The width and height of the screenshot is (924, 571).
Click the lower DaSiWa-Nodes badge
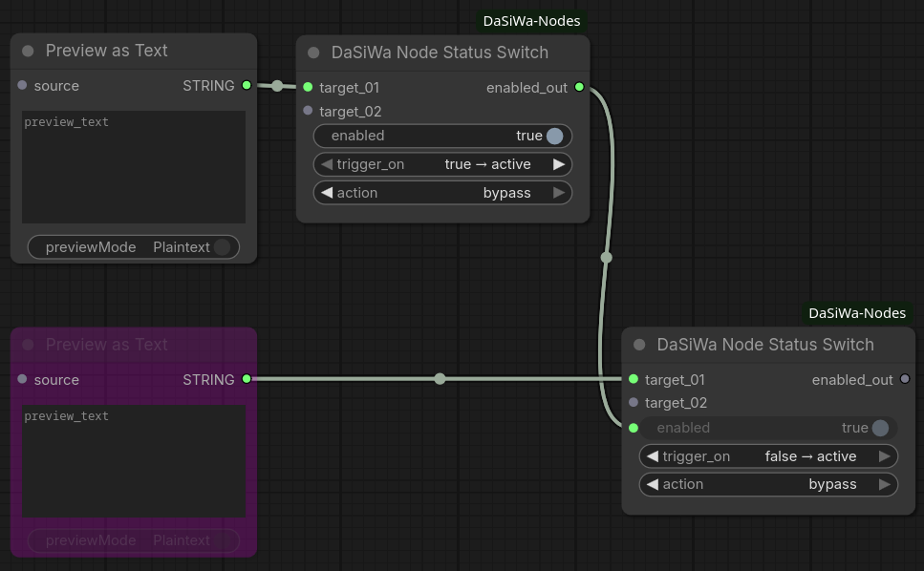(x=857, y=313)
